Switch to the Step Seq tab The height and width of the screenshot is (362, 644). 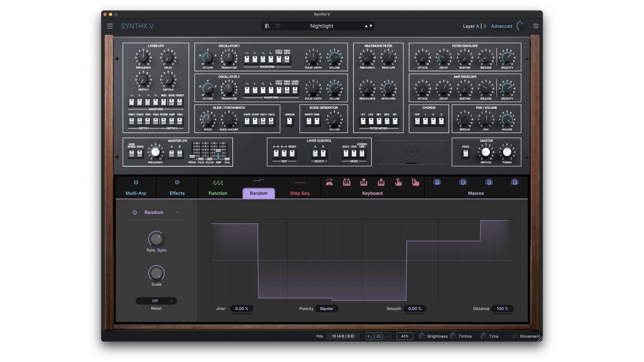point(300,193)
